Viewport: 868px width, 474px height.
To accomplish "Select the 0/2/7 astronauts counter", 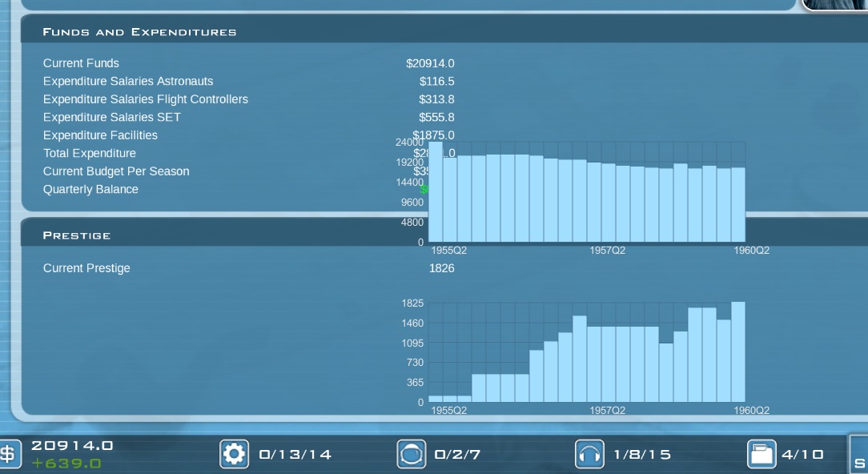I will [x=457, y=455].
